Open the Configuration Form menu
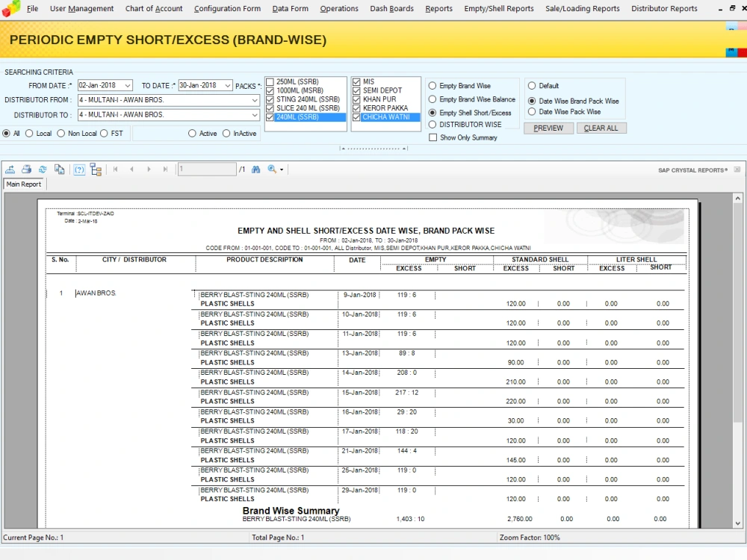 (x=227, y=8)
